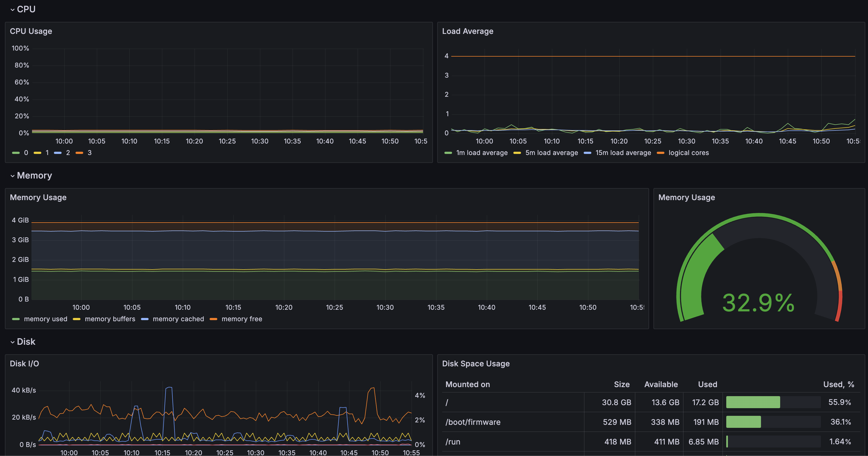Click the /boot/firmware mount cell

513,422
